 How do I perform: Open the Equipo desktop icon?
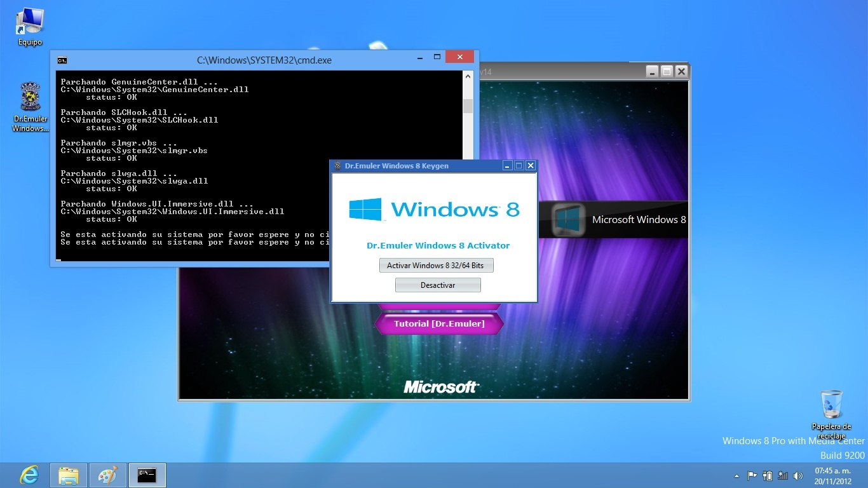pos(30,27)
